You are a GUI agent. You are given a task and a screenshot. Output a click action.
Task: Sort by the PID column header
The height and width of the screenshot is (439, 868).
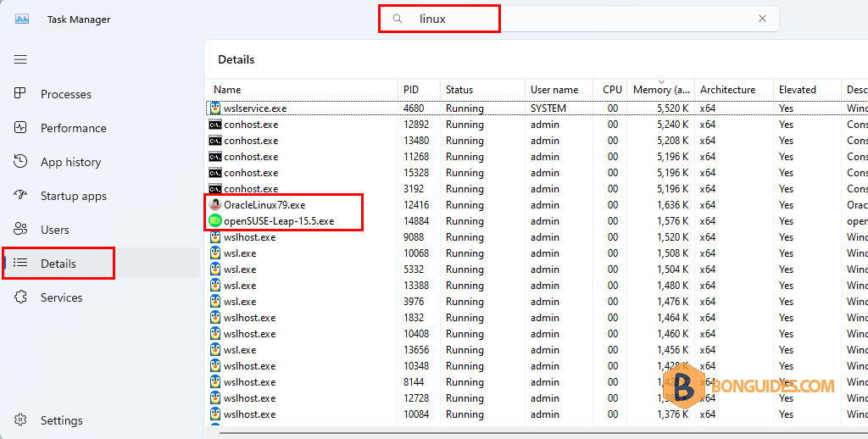click(419, 90)
